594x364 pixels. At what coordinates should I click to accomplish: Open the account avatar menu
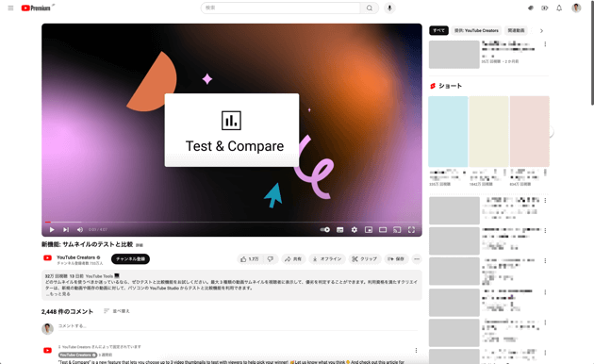576,8
